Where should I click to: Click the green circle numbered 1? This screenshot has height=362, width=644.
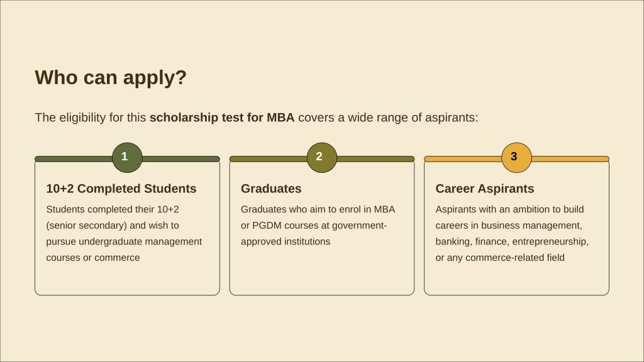click(127, 158)
